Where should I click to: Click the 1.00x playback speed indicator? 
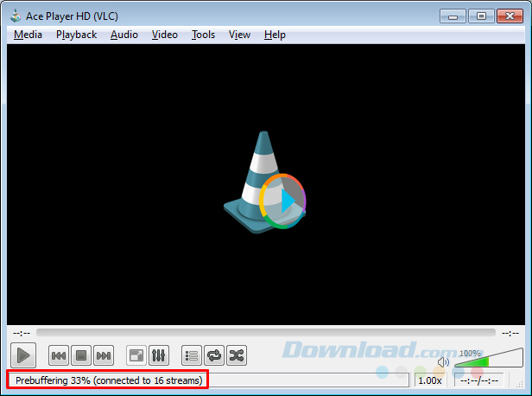(430, 380)
